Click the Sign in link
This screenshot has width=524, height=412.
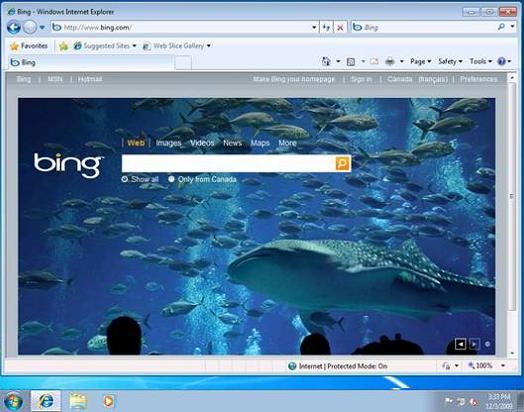pyautogui.click(x=361, y=79)
